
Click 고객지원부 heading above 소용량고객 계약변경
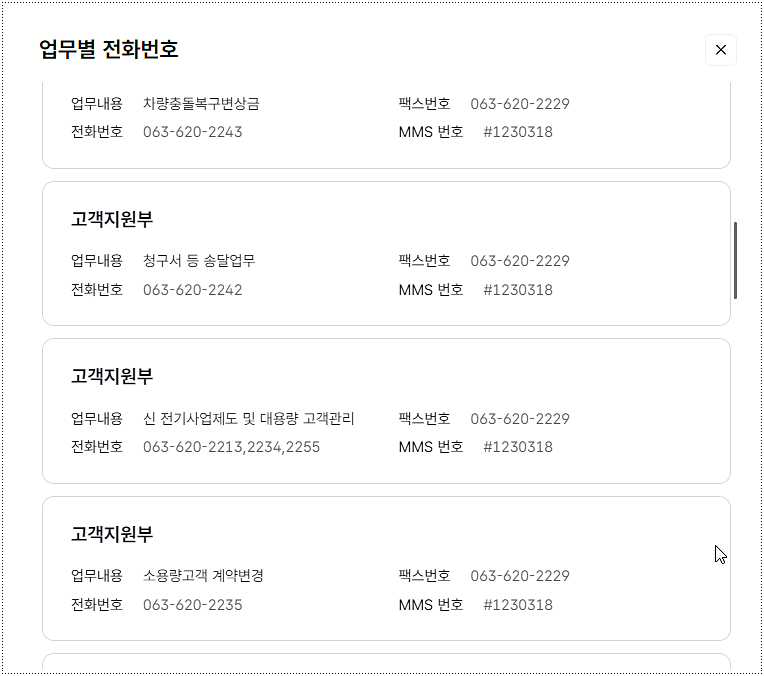(112, 535)
